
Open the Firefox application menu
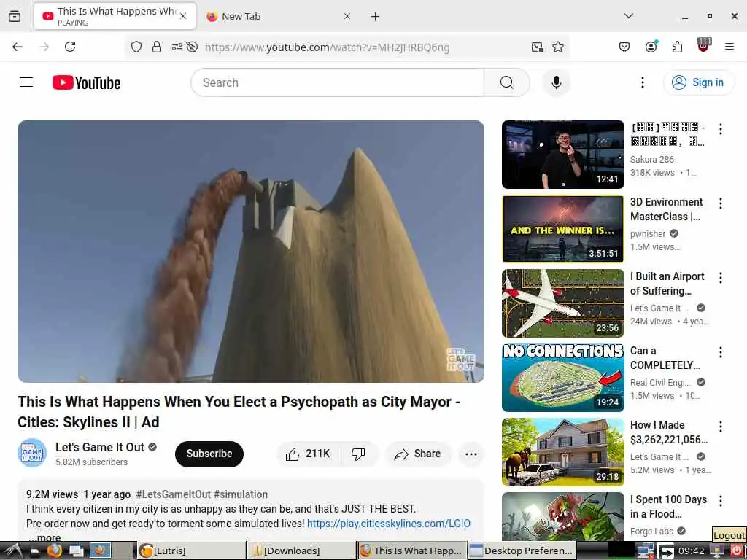[729, 47]
